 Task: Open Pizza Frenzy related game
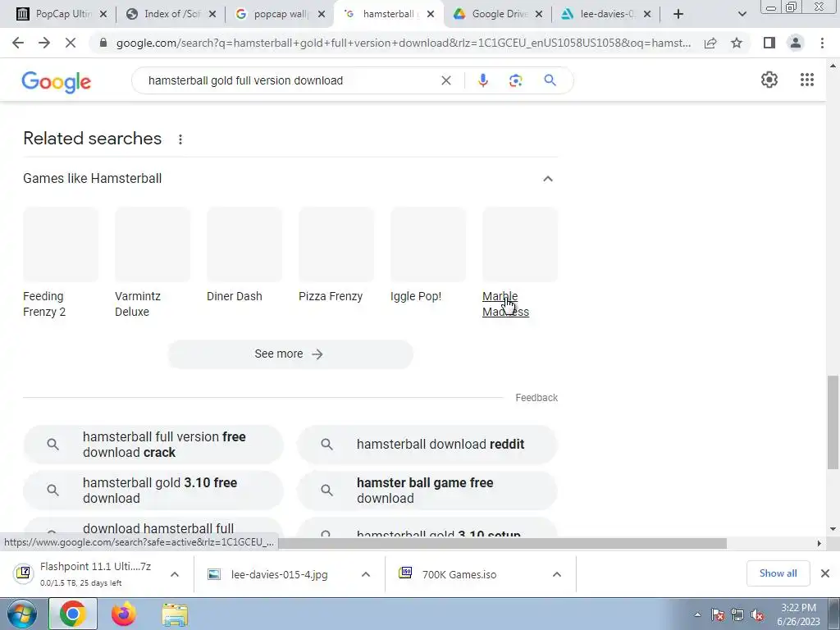tap(331, 296)
